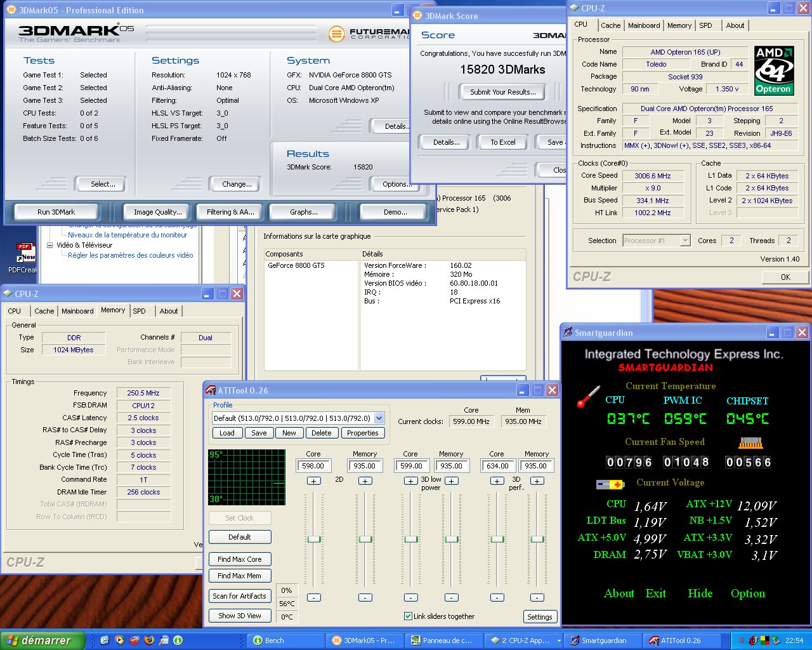
Task: Click minus under 3D perf Memory slider
Action: [537, 597]
